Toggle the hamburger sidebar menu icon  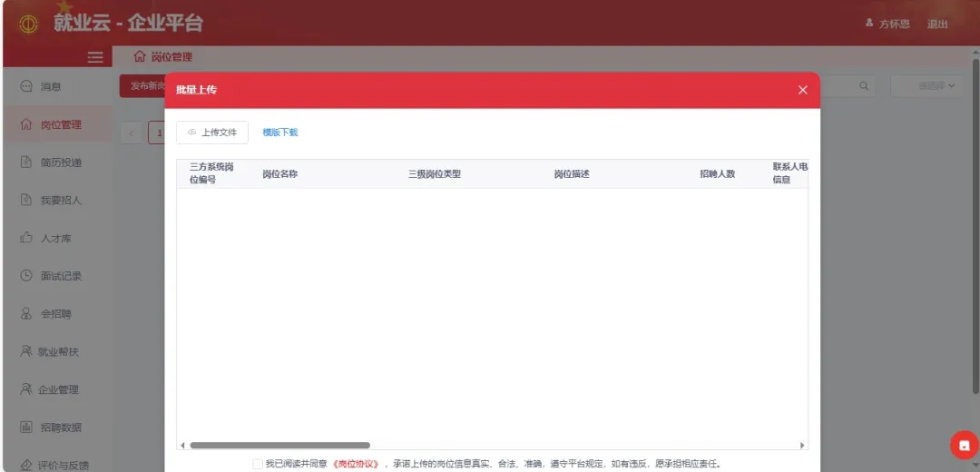point(95,57)
